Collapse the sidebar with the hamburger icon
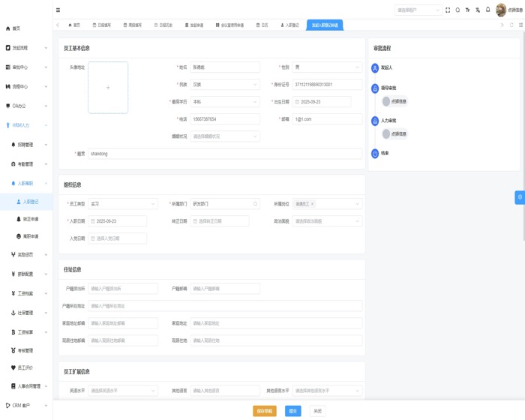Screen dimensions: 525x420 pyautogui.click(x=58, y=10)
